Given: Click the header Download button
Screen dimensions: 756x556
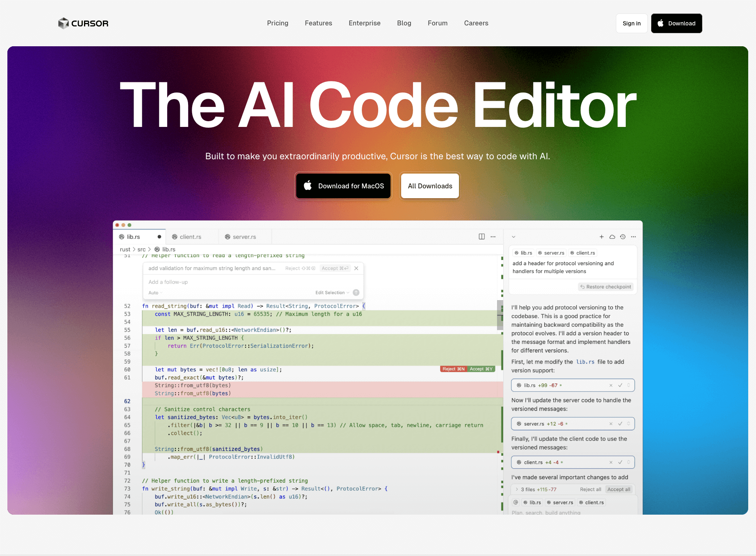Looking at the screenshot, I should (x=677, y=23).
